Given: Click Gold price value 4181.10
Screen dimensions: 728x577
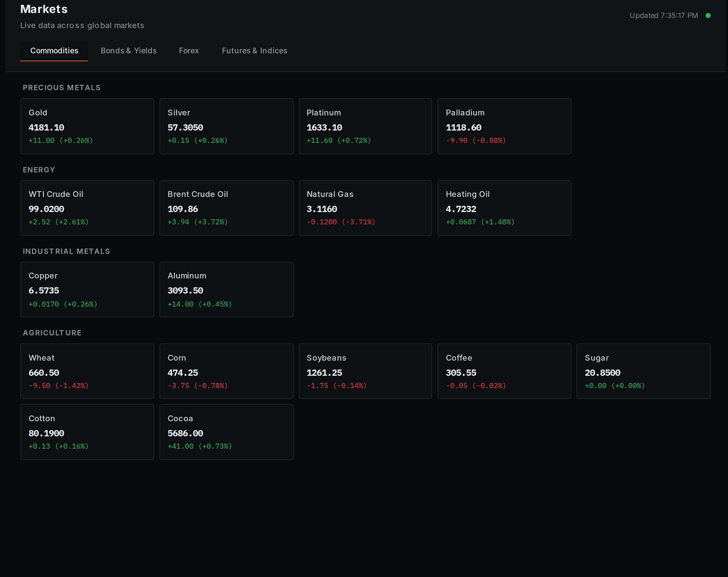Looking at the screenshot, I should click(x=46, y=128).
